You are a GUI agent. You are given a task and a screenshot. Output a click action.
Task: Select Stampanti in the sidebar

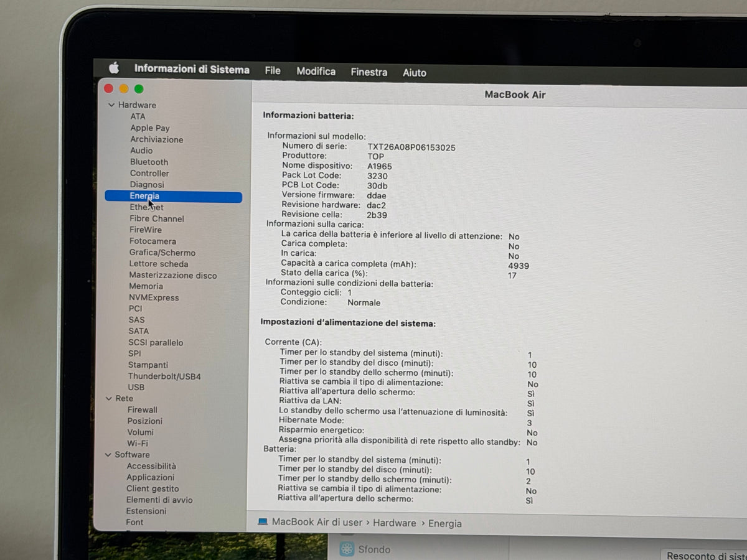[x=148, y=365]
